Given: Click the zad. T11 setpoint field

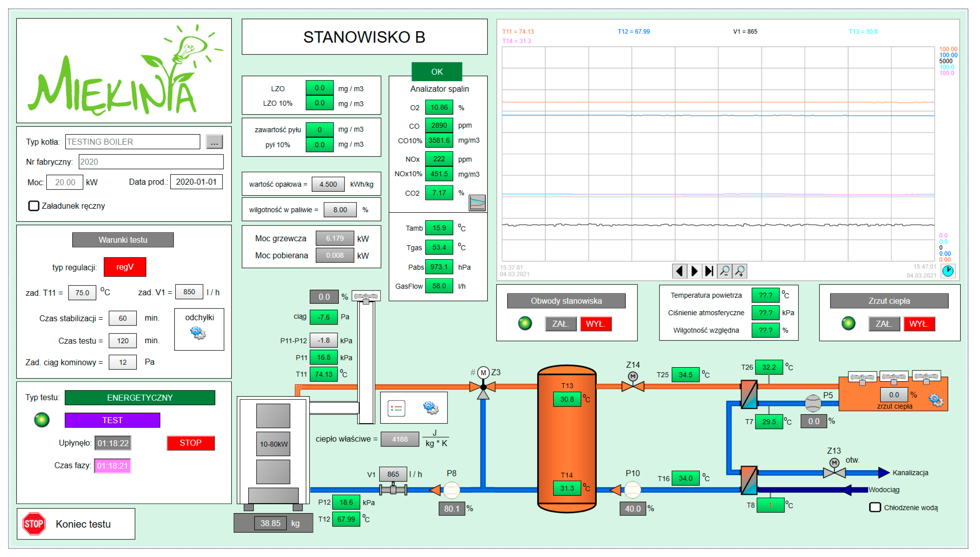Looking at the screenshot, I should 82,293.
